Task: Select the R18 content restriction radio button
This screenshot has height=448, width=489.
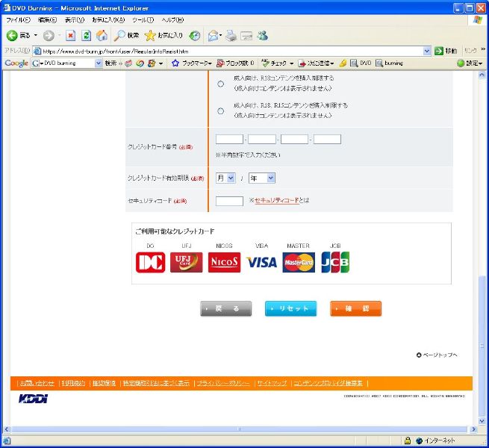Action: (220, 84)
